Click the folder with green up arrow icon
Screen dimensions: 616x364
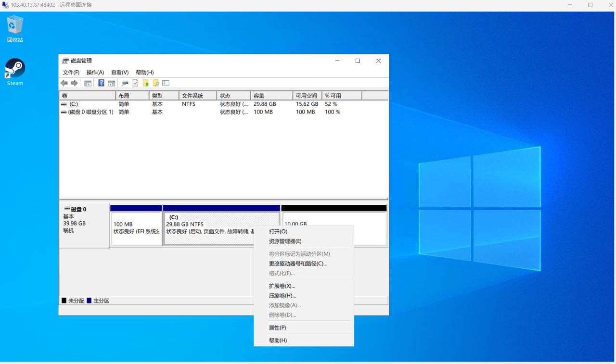click(145, 83)
